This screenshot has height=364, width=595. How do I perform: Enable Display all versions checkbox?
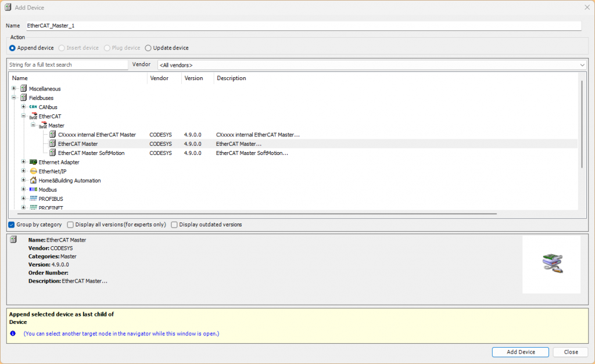coord(70,225)
